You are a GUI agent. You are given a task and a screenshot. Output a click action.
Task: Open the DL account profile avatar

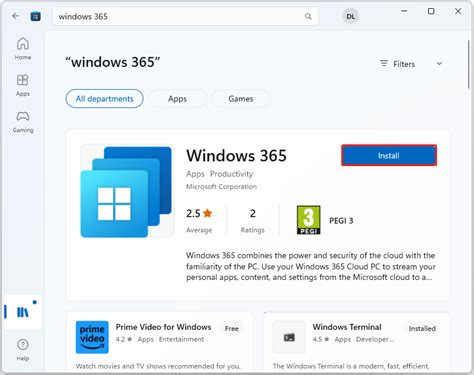click(x=350, y=16)
